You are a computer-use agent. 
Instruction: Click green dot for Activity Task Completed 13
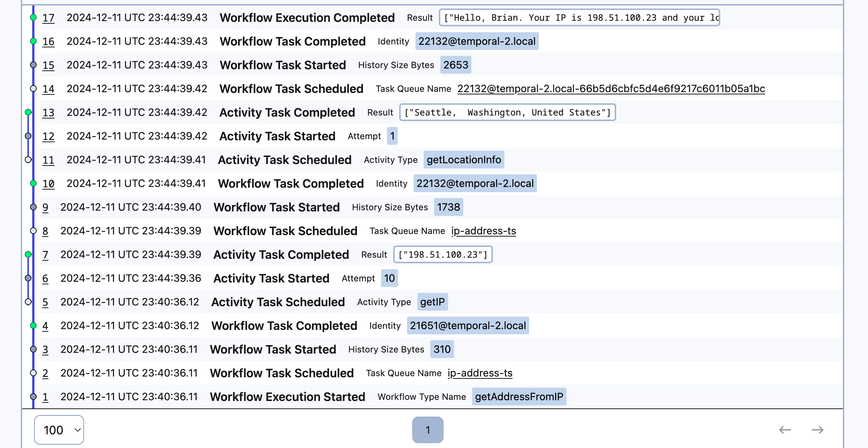[x=28, y=112]
